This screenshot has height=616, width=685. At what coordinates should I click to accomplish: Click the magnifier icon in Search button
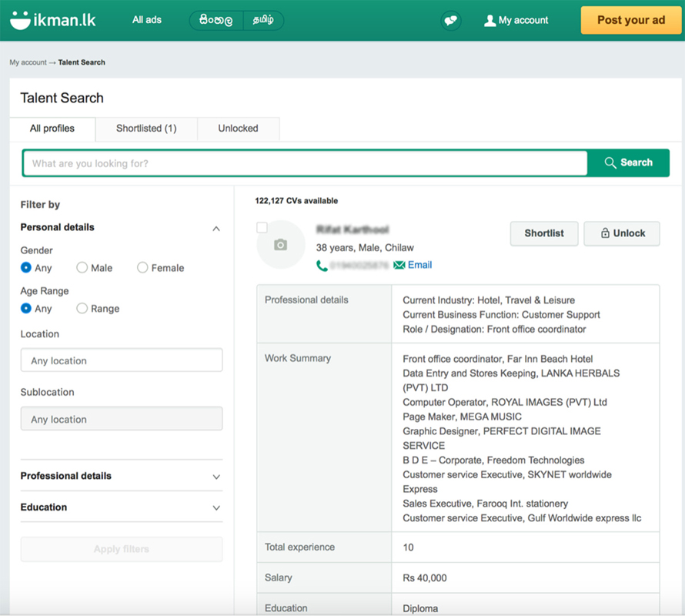pos(610,162)
